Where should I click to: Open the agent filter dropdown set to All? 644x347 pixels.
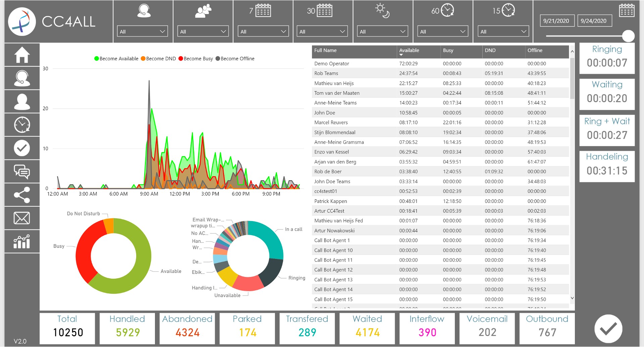pyautogui.click(x=143, y=31)
